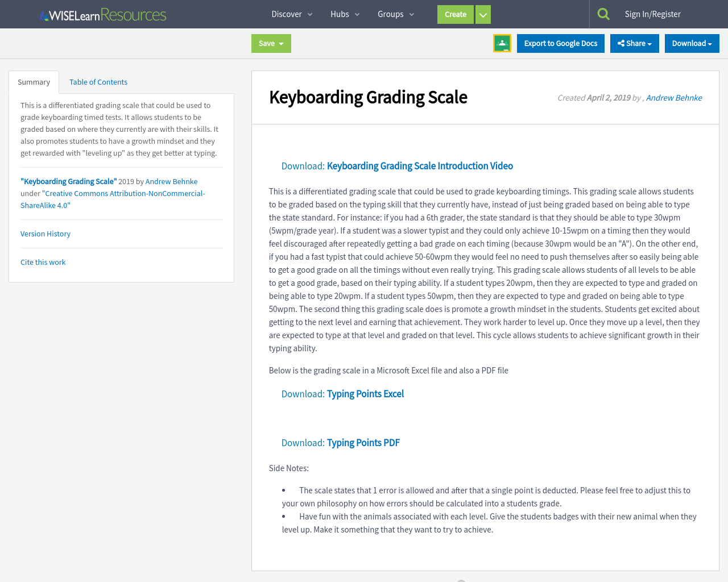Screen dimensions: 728x582
Task: Open the caret next to Create
Action: [x=482, y=14]
